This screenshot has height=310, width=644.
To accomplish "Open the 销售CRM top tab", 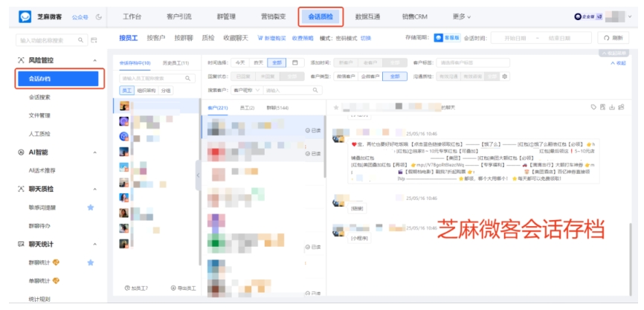I will 415,17.
